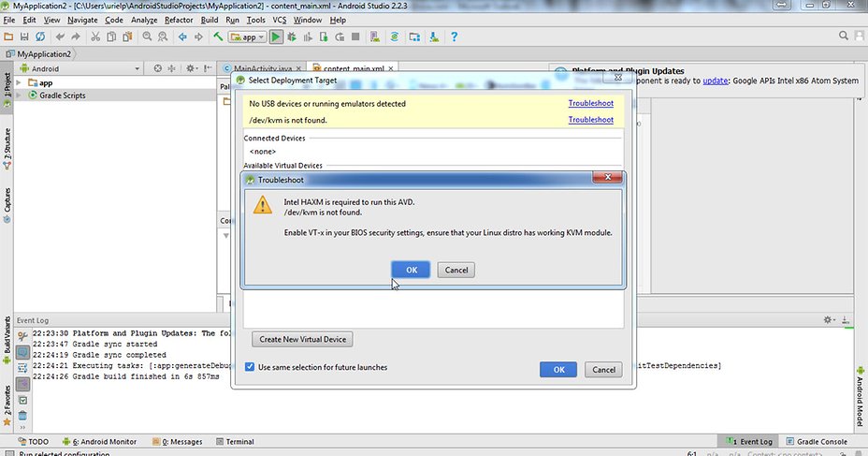868x456 pixels.
Task: Click the Make Project hammer icon
Action: (x=218, y=37)
